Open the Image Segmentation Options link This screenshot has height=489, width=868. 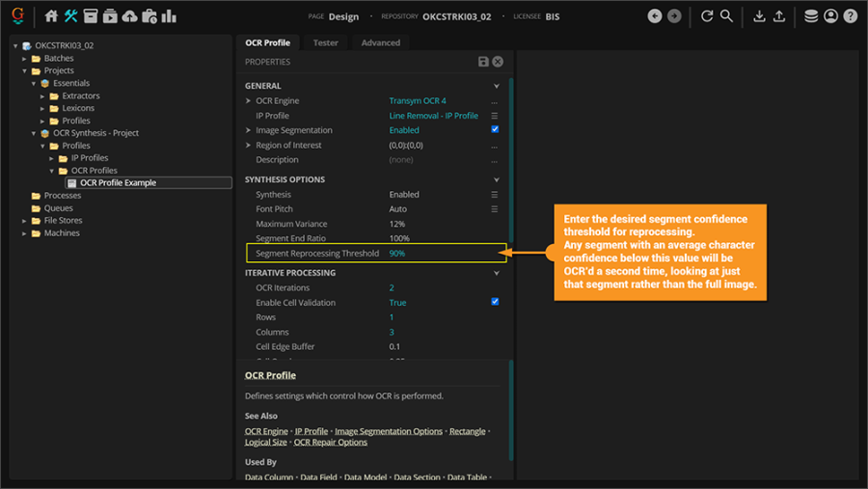click(x=389, y=431)
